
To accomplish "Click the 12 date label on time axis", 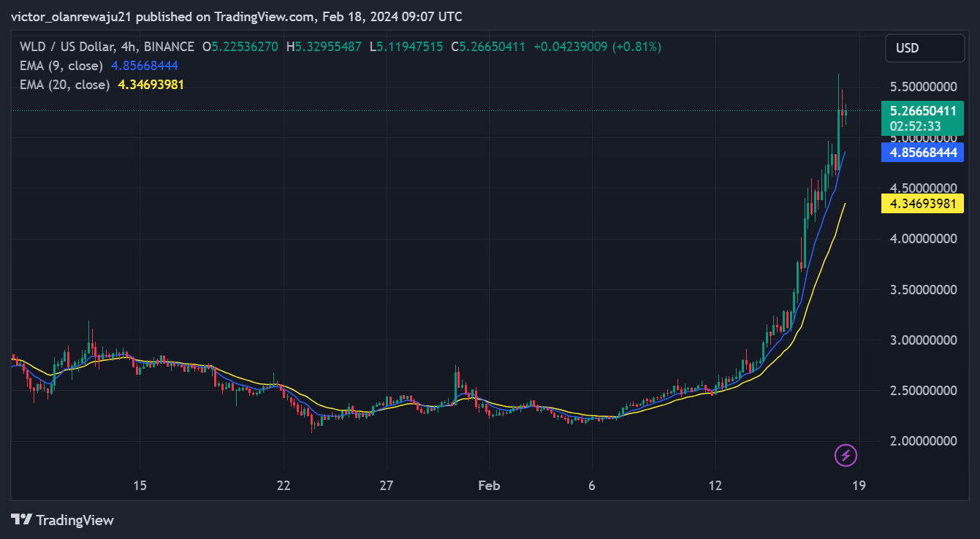I will 715,486.
